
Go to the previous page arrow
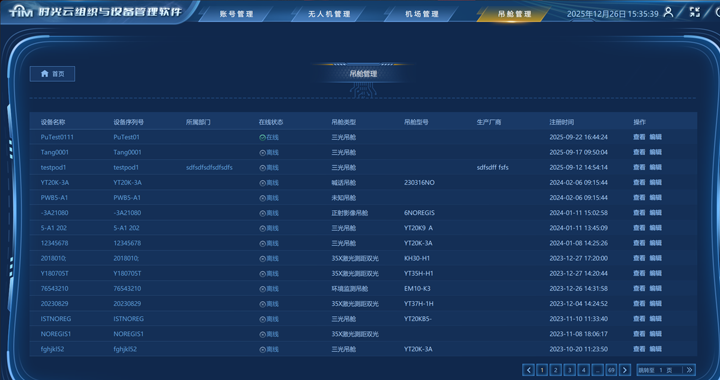529,370
